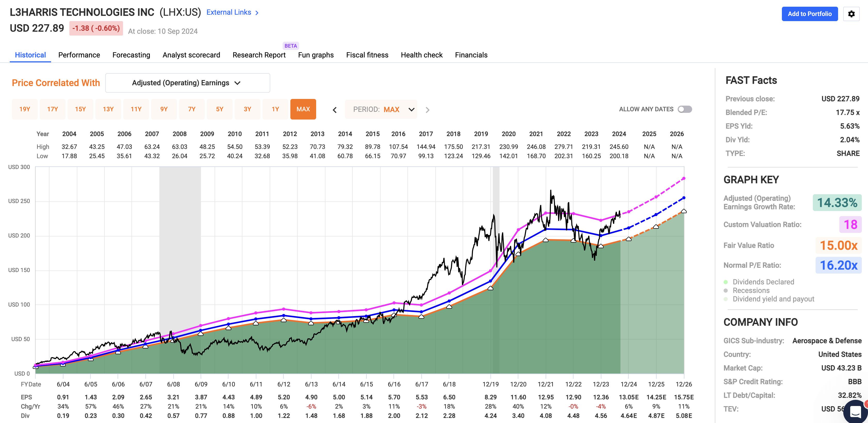The image size is (868, 423).
Task: Expand the PERIOD: MAX dropdown
Action: (x=381, y=109)
